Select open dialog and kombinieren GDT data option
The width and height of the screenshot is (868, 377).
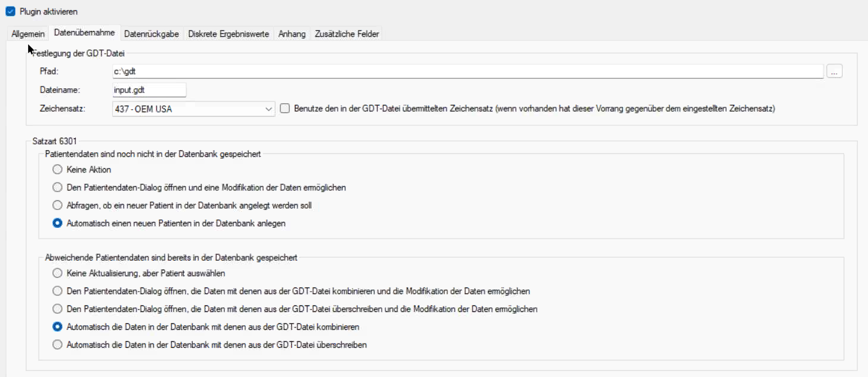pos(57,292)
